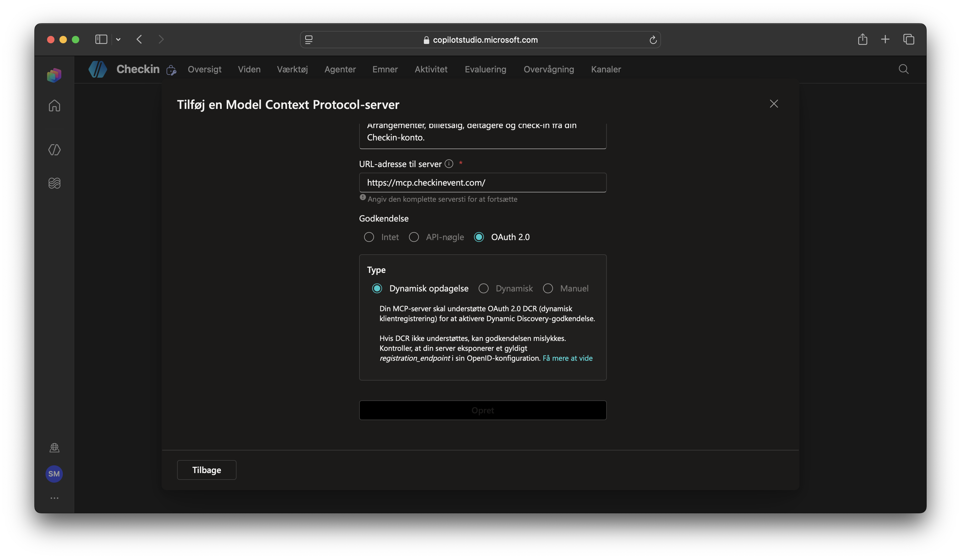
Task: Open the Kanaler tab
Action: [606, 69]
